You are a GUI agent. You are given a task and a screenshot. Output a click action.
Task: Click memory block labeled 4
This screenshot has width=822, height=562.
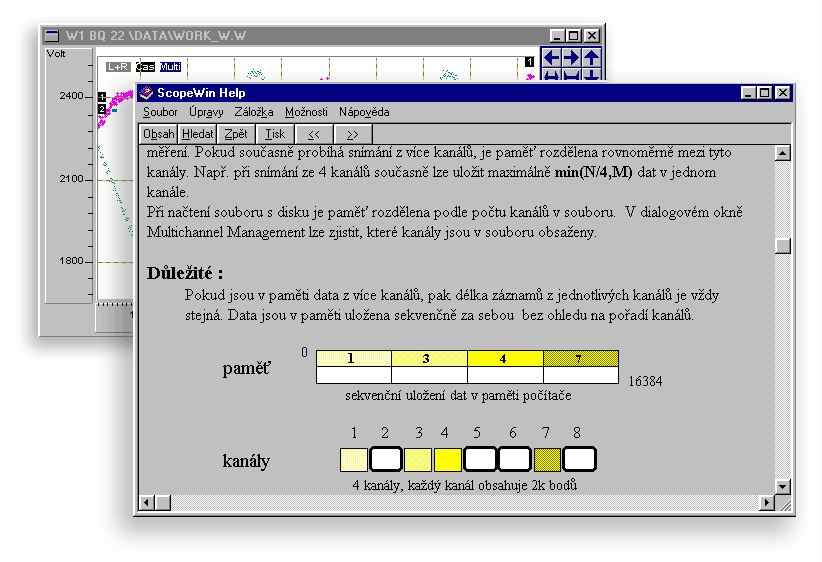(x=505, y=359)
